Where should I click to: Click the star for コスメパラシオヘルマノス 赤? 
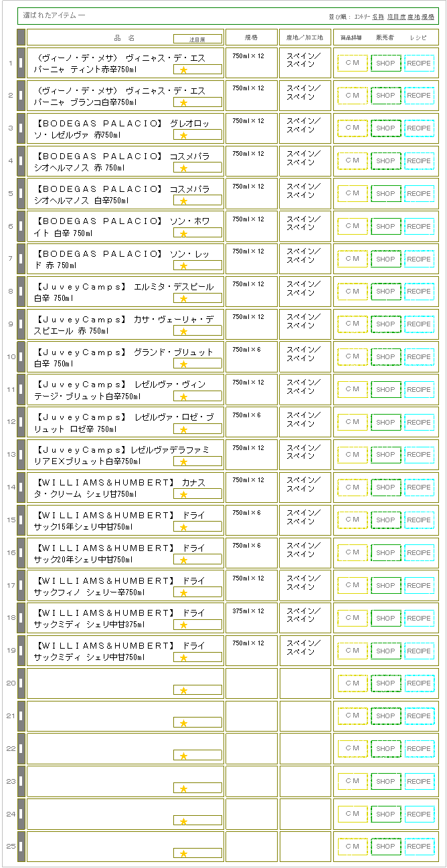(x=183, y=168)
